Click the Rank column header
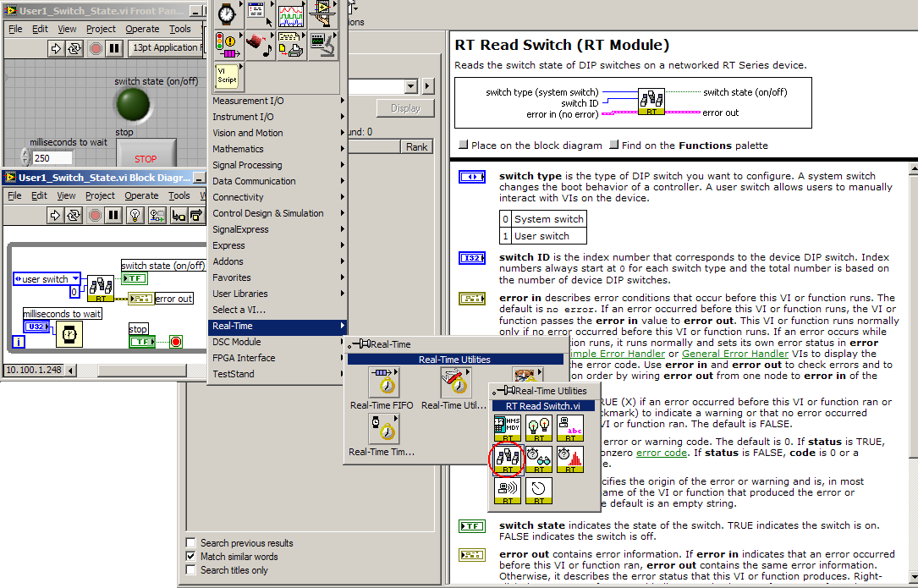Viewport: 918px width, 588px height. [417, 147]
